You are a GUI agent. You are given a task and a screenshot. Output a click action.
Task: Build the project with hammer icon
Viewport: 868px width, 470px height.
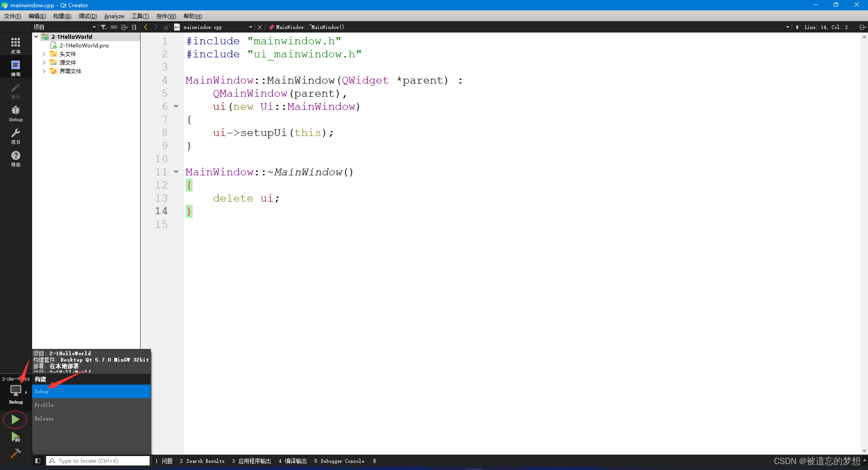[x=15, y=453]
